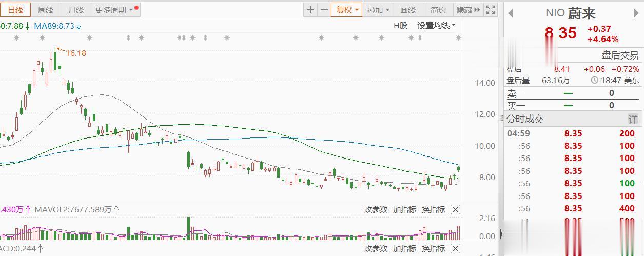Click the NIO 蔚来 stock name
The image size is (644, 256).
571,13
